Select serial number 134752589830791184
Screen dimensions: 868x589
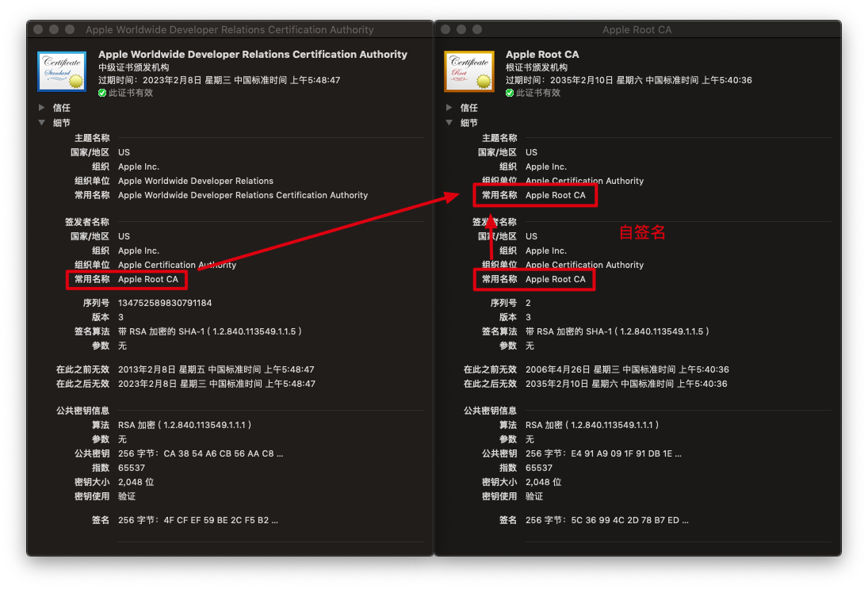coord(165,303)
